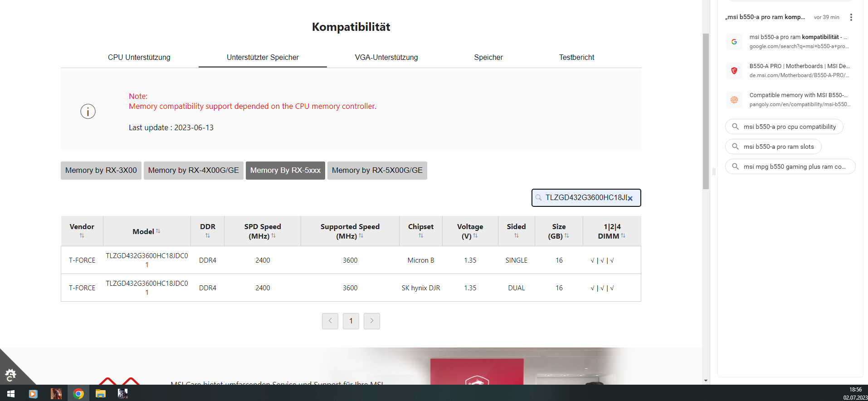Open File Explorer from the taskbar
Image resolution: width=868 pixels, height=401 pixels.
pyautogui.click(x=101, y=393)
